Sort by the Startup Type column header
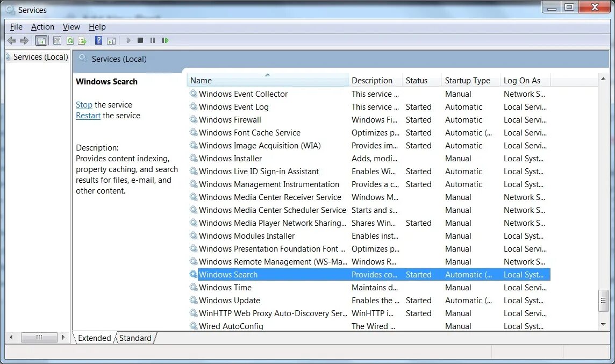 point(471,81)
